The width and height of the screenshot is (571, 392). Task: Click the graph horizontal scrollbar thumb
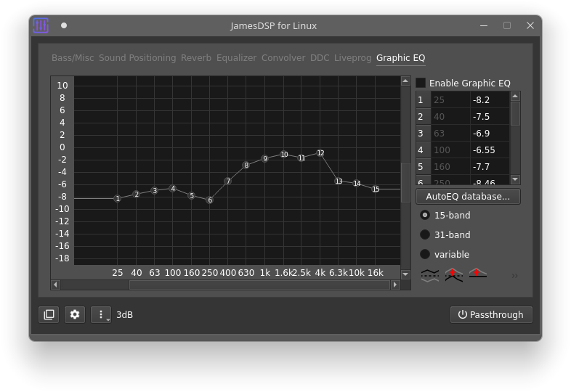[259, 285]
